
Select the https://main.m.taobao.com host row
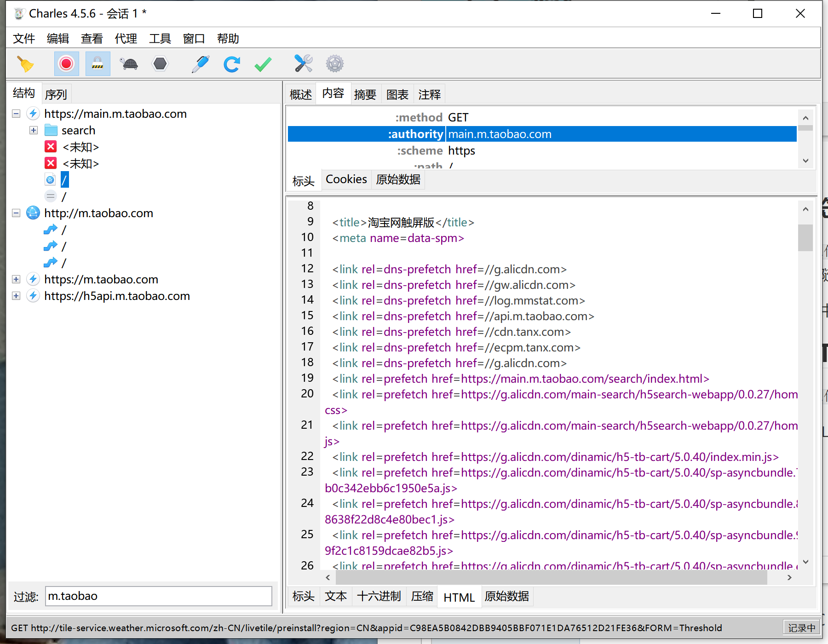(x=115, y=114)
